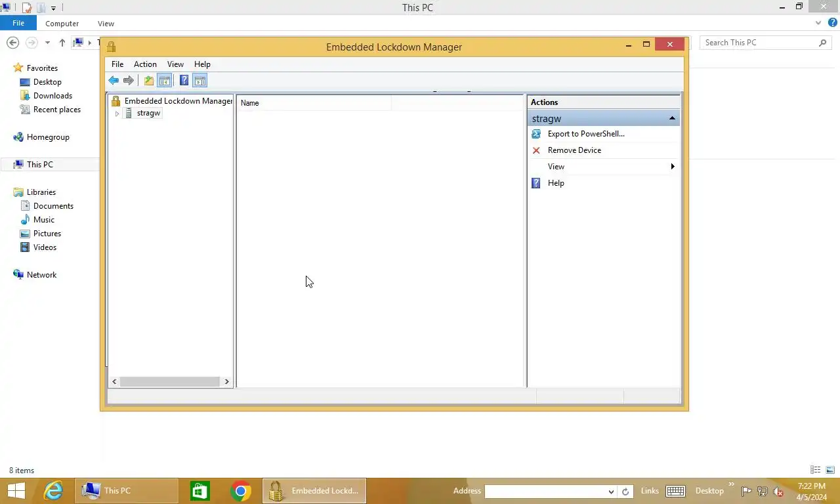Open the View ribbon tab in This PC
This screenshot has width=840, height=504.
click(x=106, y=24)
